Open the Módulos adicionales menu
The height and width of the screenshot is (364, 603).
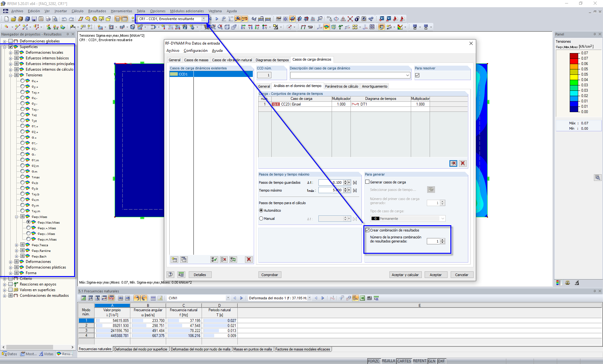tap(187, 11)
